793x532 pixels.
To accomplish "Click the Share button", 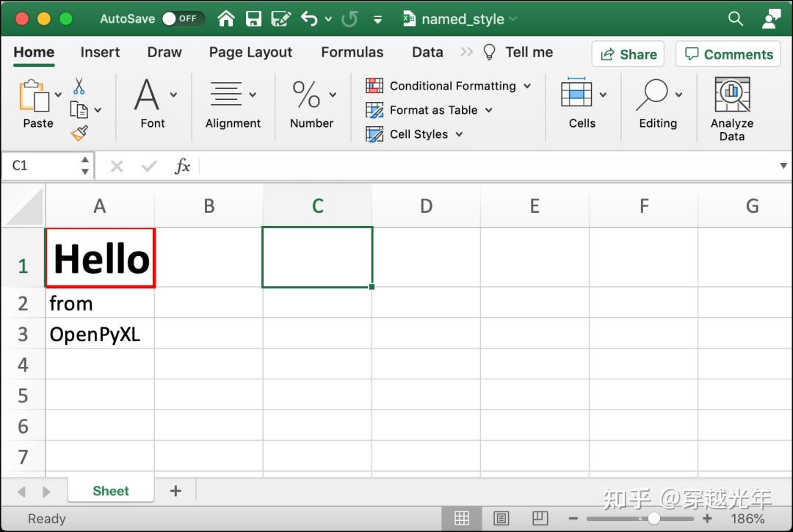I will (x=628, y=54).
